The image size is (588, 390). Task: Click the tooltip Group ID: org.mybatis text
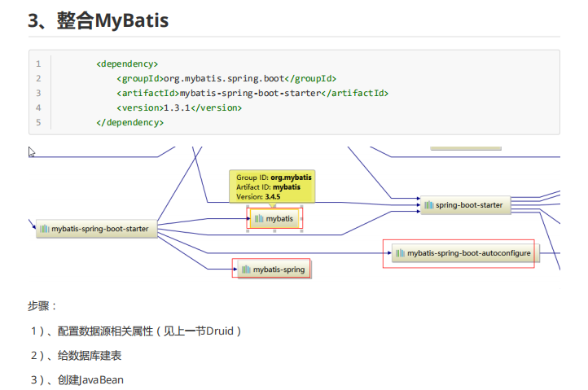pos(274,177)
